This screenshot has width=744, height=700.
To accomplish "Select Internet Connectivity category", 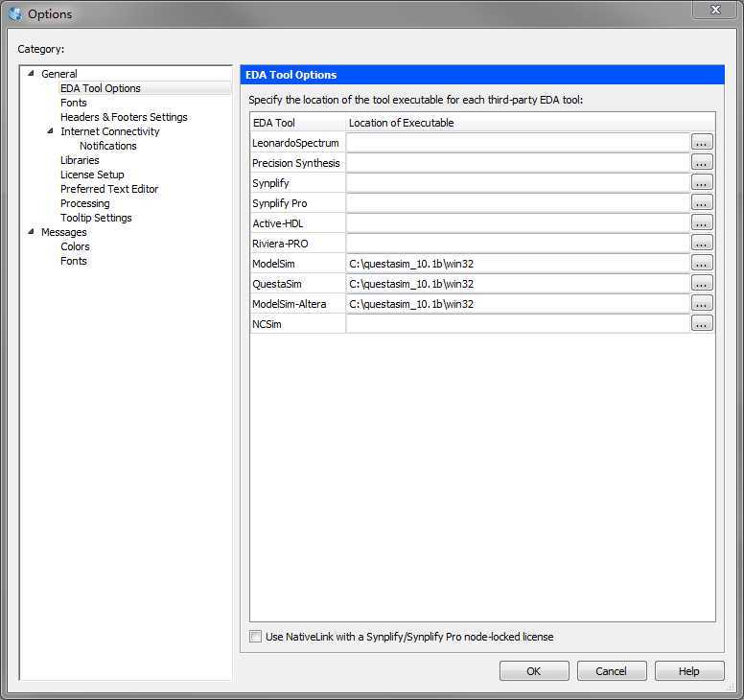I will click(x=110, y=131).
